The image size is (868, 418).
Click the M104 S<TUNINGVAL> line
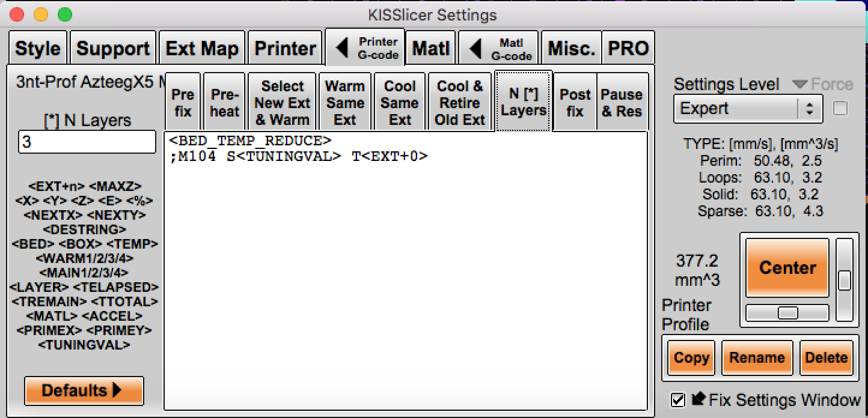299,157
